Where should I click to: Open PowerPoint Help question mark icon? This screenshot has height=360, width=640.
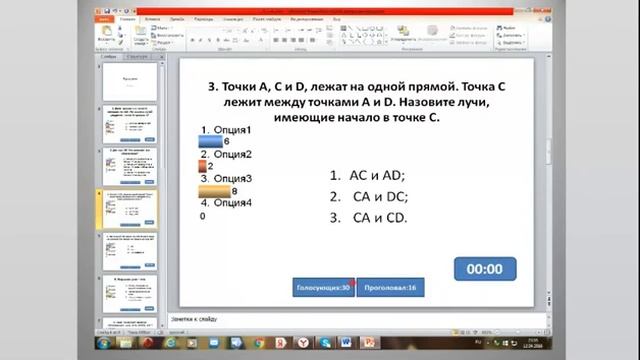(548, 19)
